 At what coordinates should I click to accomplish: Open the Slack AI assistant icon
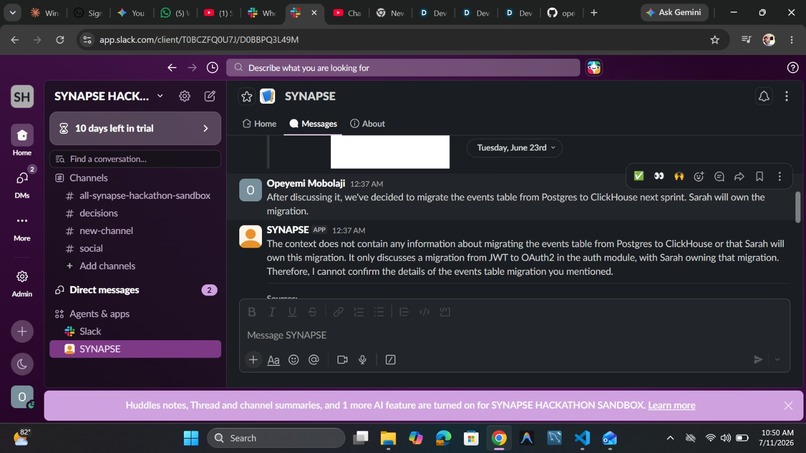coord(594,67)
